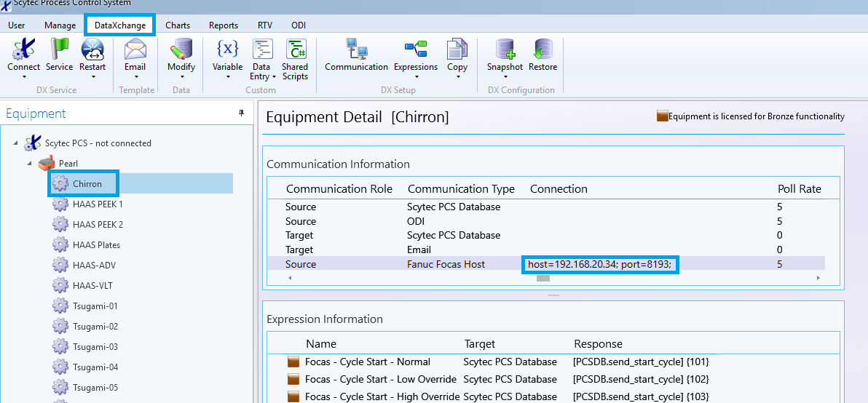This screenshot has width=868, height=403.
Task: Select the Source ODI communication row
Action: [547, 221]
